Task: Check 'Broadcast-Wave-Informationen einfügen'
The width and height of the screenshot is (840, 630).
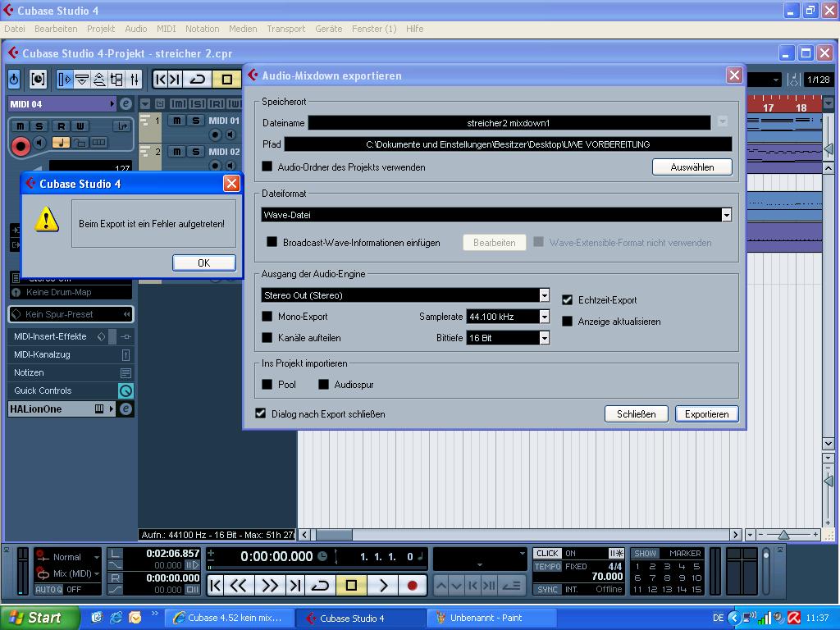Action: [x=272, y=242]
